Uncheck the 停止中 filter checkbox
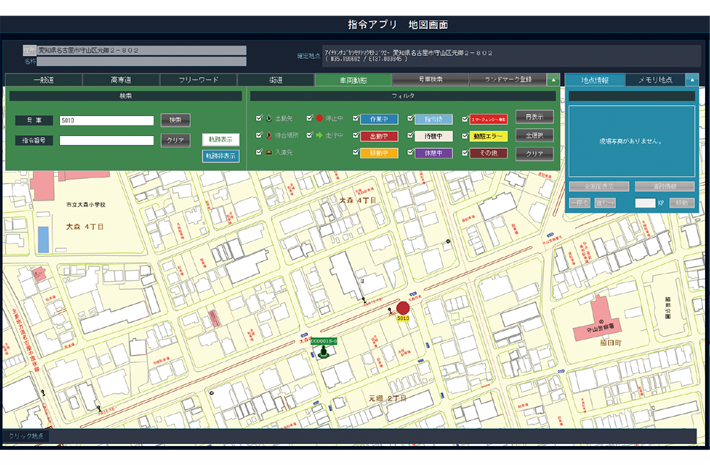This screenshot has height=465, width=710. click(x=310, y=118)
